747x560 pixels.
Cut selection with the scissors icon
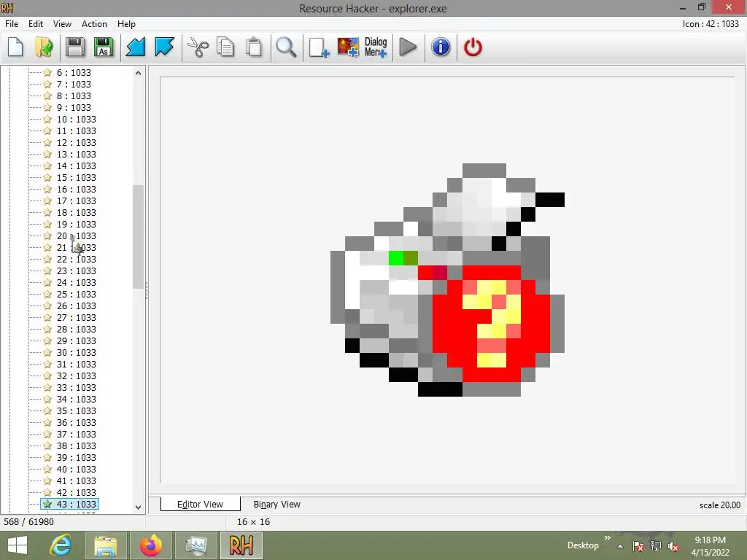coord(198,47)
